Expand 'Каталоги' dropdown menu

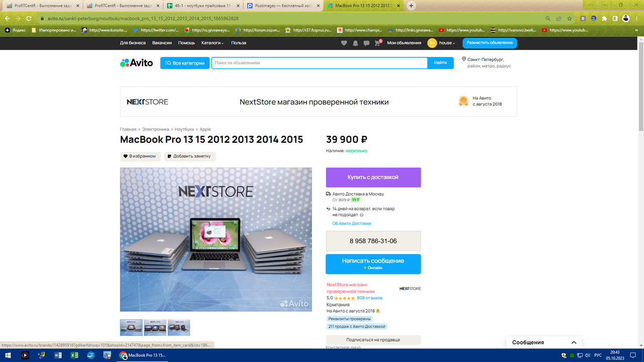click(x=212, y=43)
